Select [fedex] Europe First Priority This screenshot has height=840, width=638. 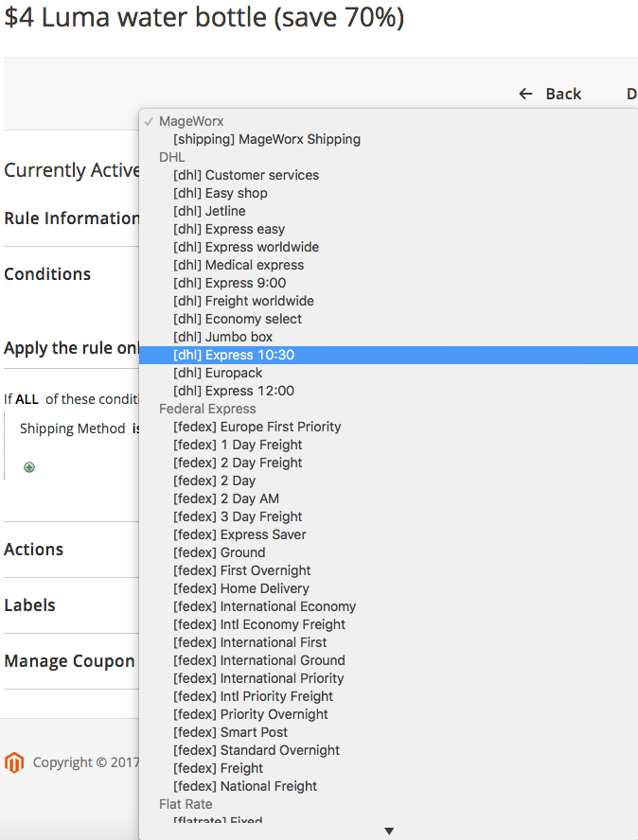tap(389, 427)
